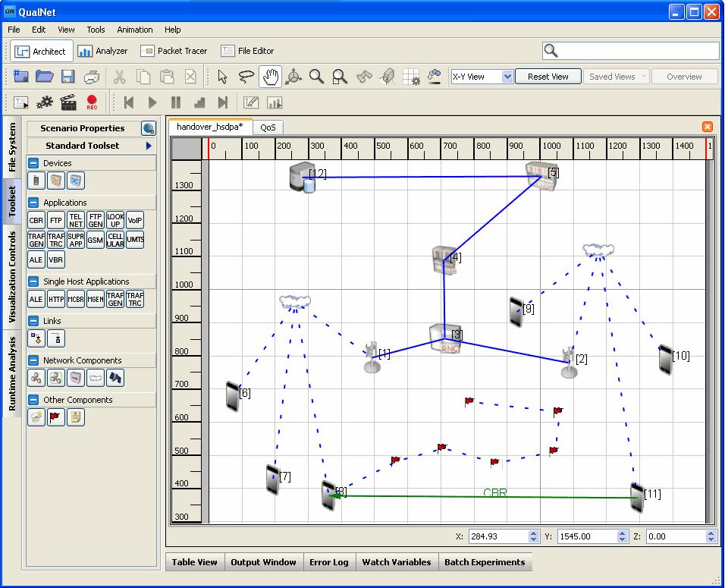Select the arrow pointer tool
Image resolution: width=725 pixels, height=588 pixels.
tap(222, 77)
